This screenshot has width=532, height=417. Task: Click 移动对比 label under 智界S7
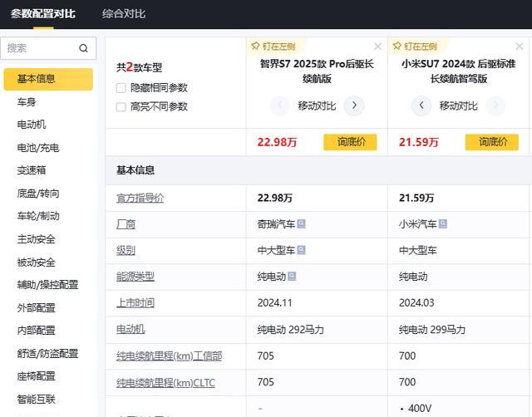tap(317, 105)
